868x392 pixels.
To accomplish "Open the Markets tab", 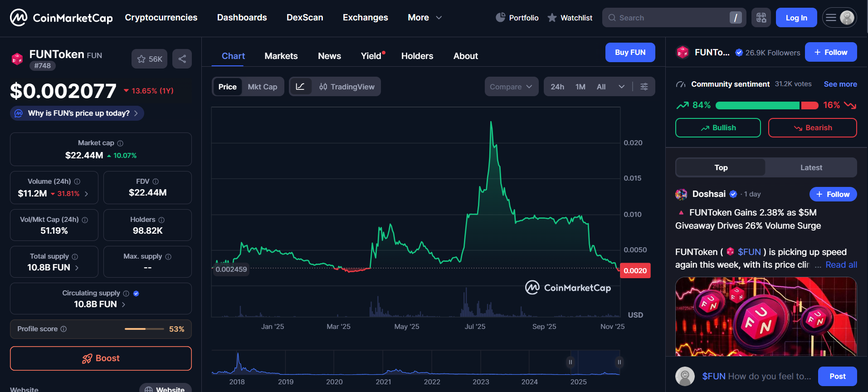I will (x=281, y=56).
